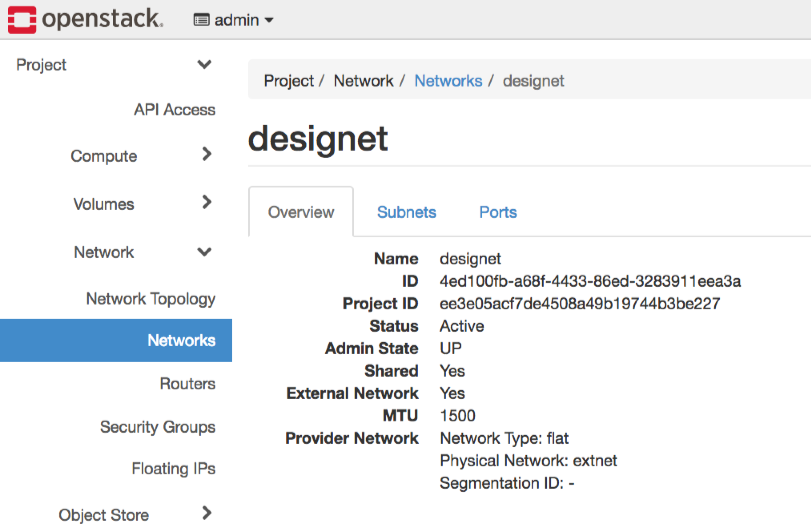Switch to the Ports tab

pos(498,212)
